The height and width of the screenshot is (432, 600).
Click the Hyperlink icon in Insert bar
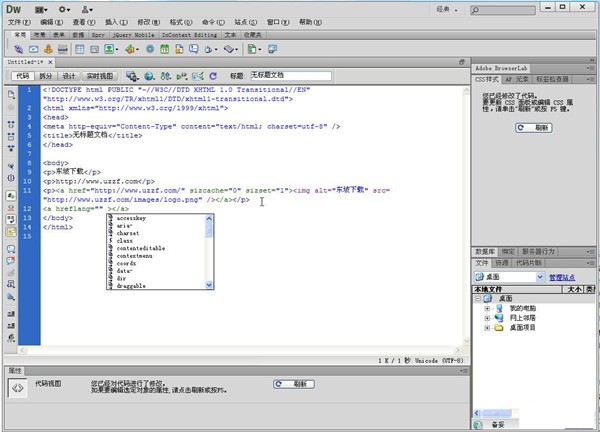[x=20, y=47]
